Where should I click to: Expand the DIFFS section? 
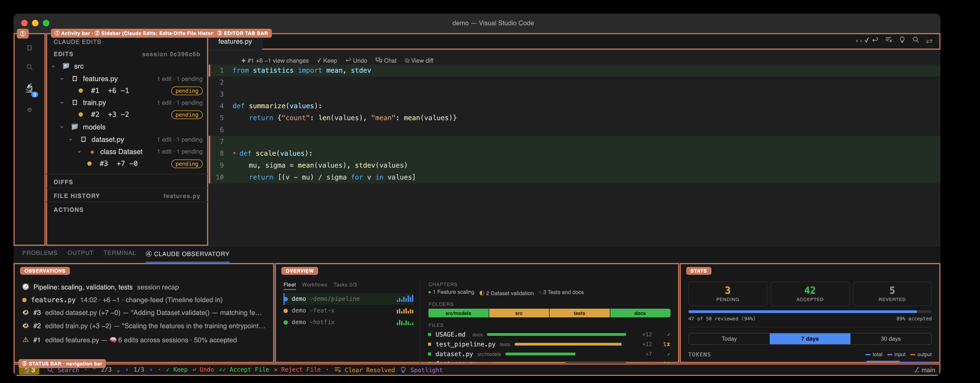[x=127, y=182]
